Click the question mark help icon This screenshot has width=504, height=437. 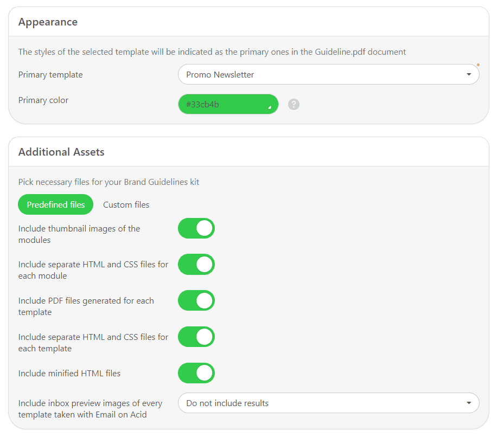tap(294, 105)
